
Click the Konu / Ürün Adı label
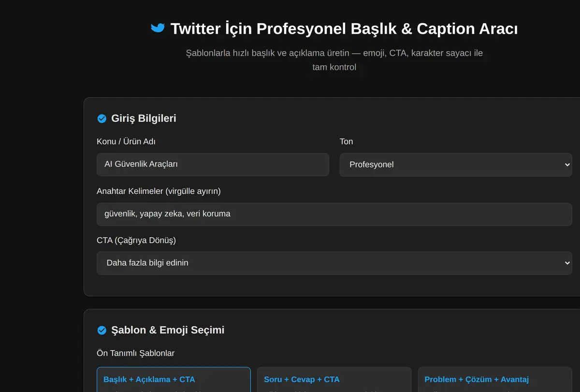(x=126, y=142)
